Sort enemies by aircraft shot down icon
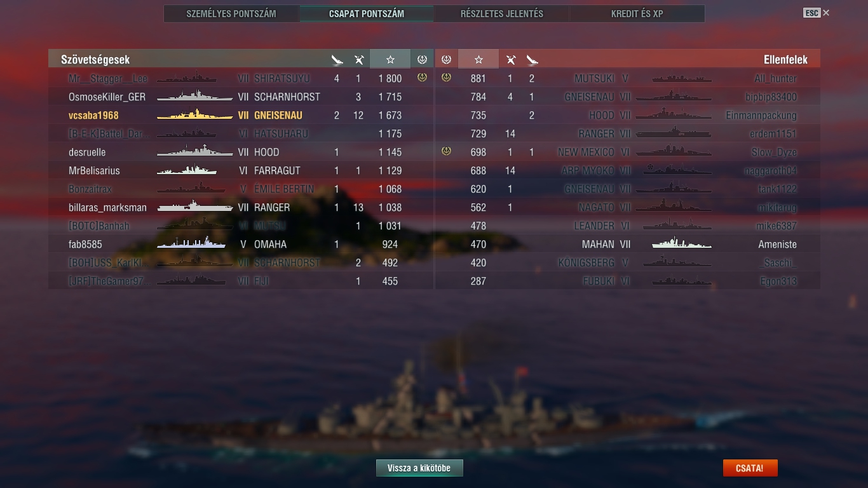The width and height of the screenshot is (868, 488). point(510,60)
